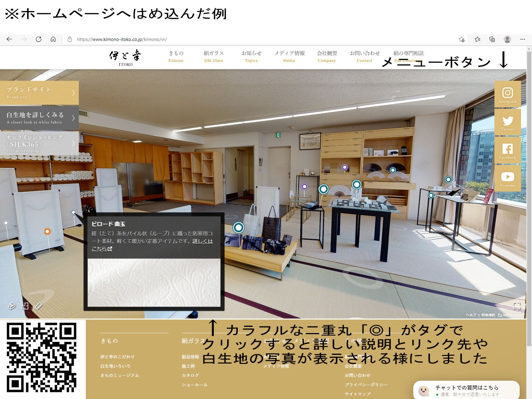Open the ITOKO logo home link
Image resolution: width=532 pixels, height=399 pixels.
coord(125,58)
